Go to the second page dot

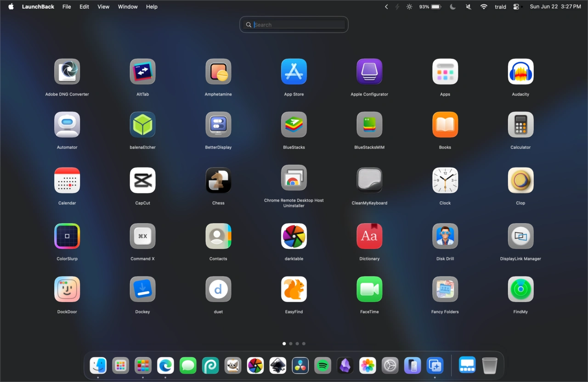coord(291,343)
